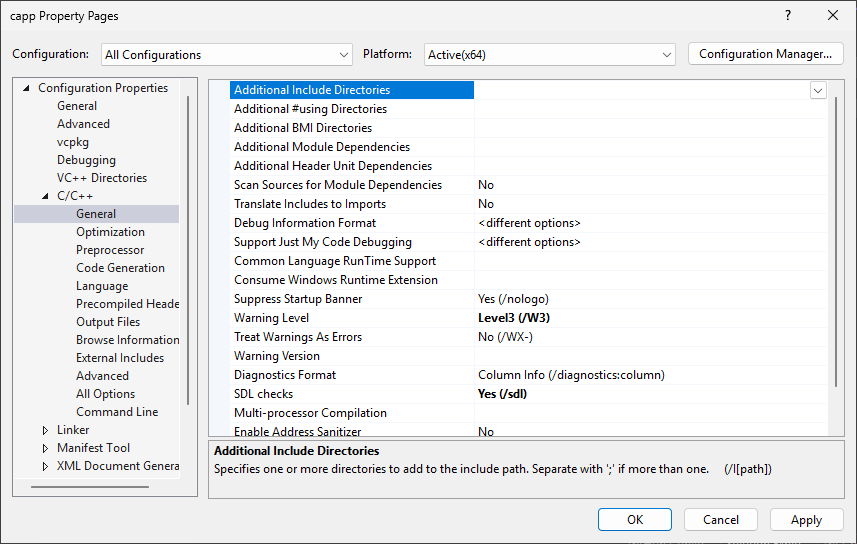Expand the XML Document Generator node

45,466
